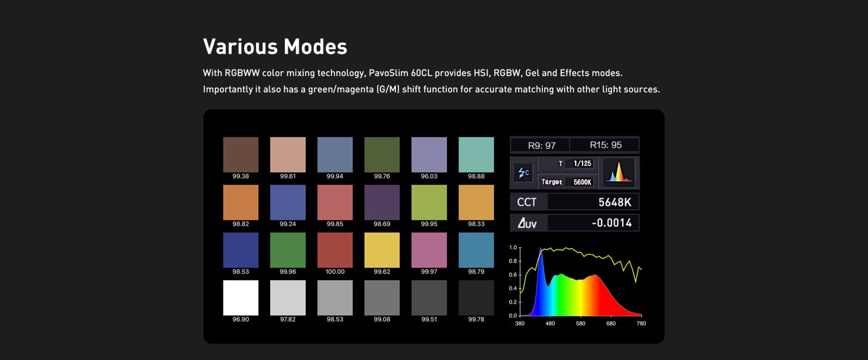Viewport: 868px width, 360px height.
Task: Click the 580 wavelength axis label
Action: point(580,324)
